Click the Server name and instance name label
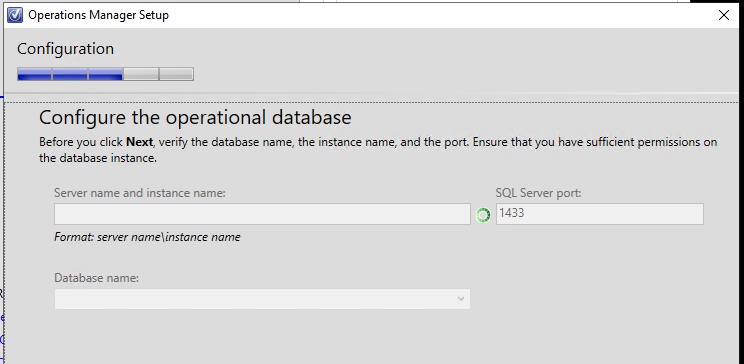Screen dimensions: 744x364 [140, 193]
